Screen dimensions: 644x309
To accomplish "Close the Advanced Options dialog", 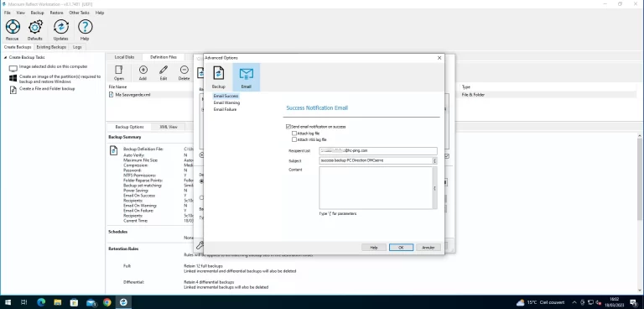I will [439, 58].
